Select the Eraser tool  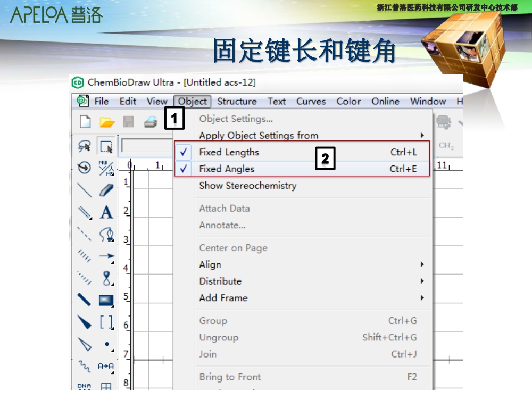pos(106,190)
